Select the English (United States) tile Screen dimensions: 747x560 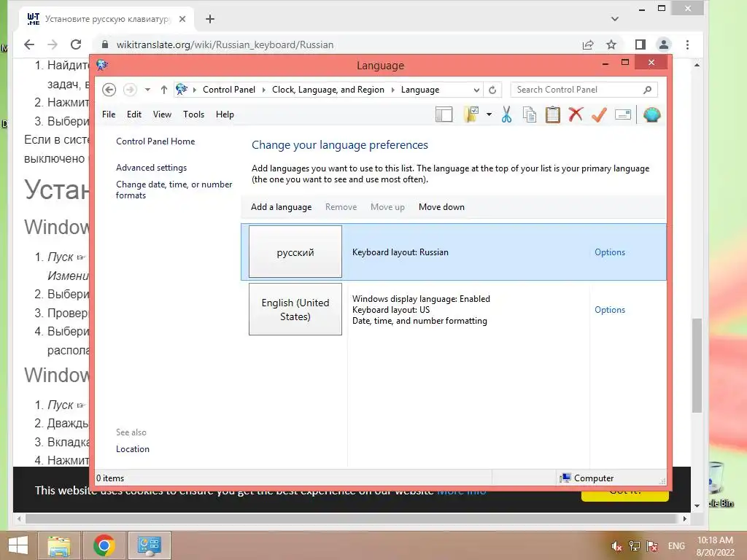pyautogui.click(x=295, y=309)
